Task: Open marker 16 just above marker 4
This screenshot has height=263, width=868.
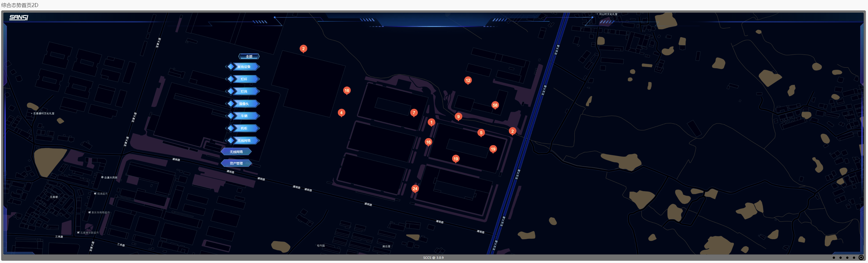Action: (347, 91)
